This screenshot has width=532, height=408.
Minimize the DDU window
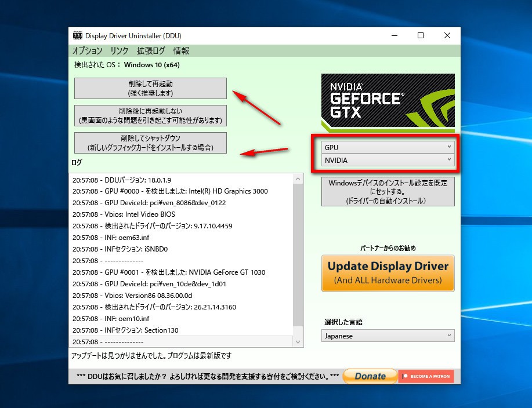click(x=395, y=35)
